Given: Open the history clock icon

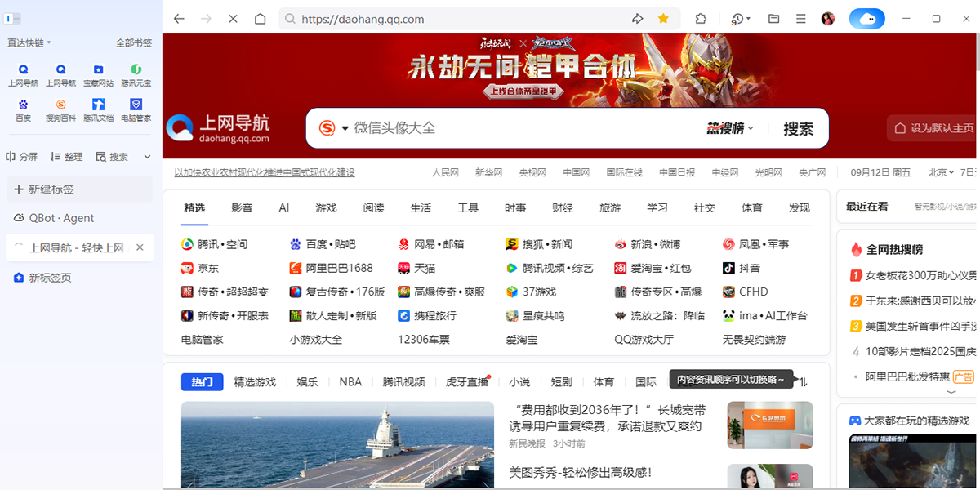Looking at the screenshot, I should point(737,18).
